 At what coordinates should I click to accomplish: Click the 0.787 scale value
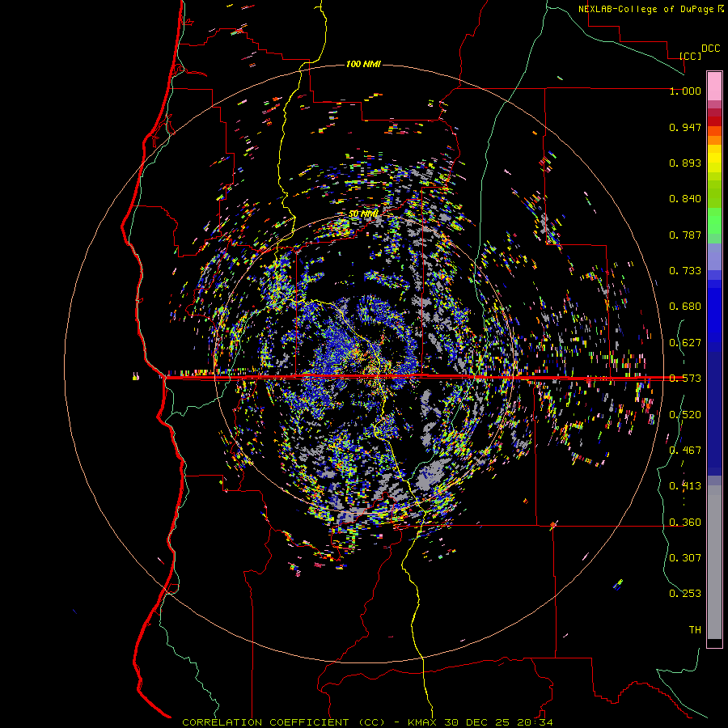point(685,235)
